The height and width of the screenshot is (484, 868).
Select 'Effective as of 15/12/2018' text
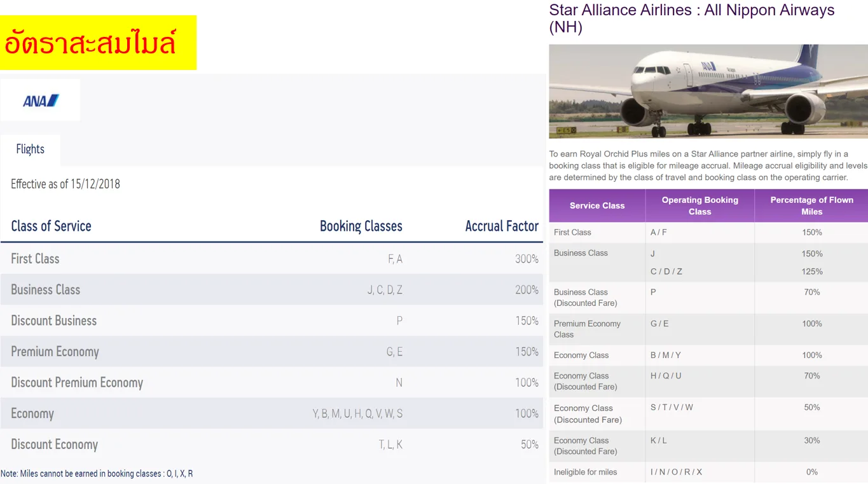coord(65,184)
